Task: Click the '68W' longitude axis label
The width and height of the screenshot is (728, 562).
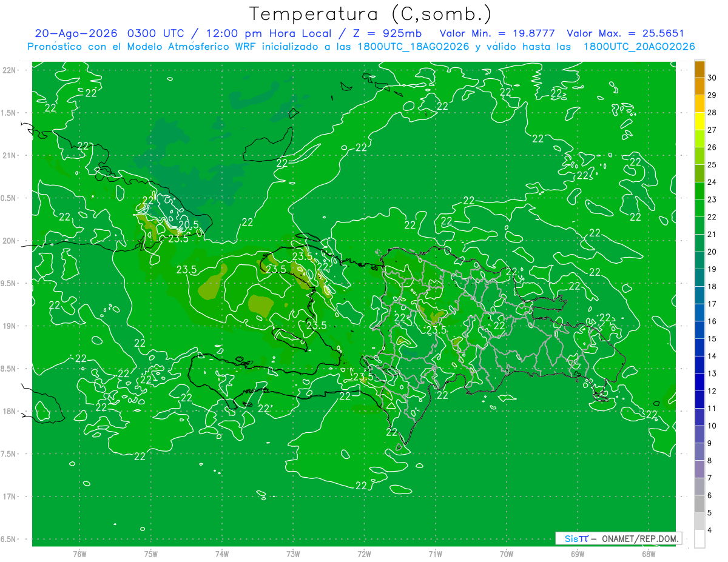Action: point(649,554)
